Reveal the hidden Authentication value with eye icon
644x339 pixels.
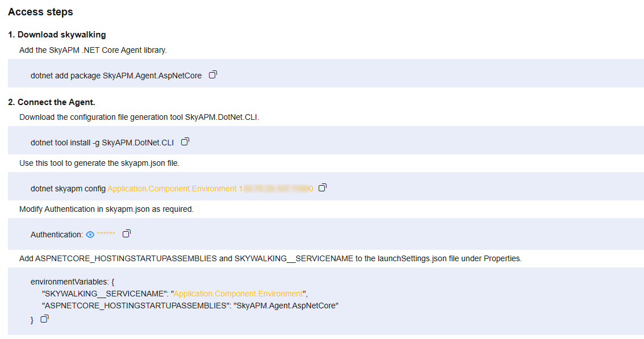tap(90, 235)
